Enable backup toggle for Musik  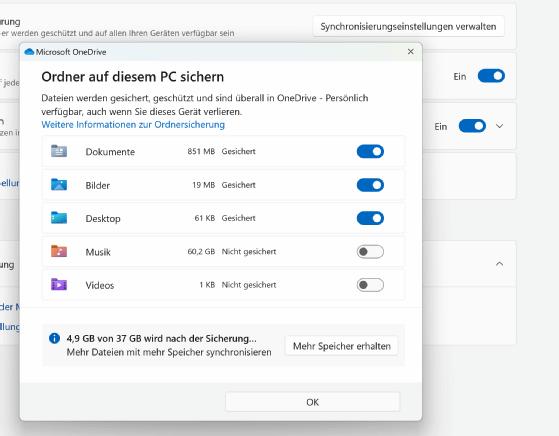[x=370, y=252]
